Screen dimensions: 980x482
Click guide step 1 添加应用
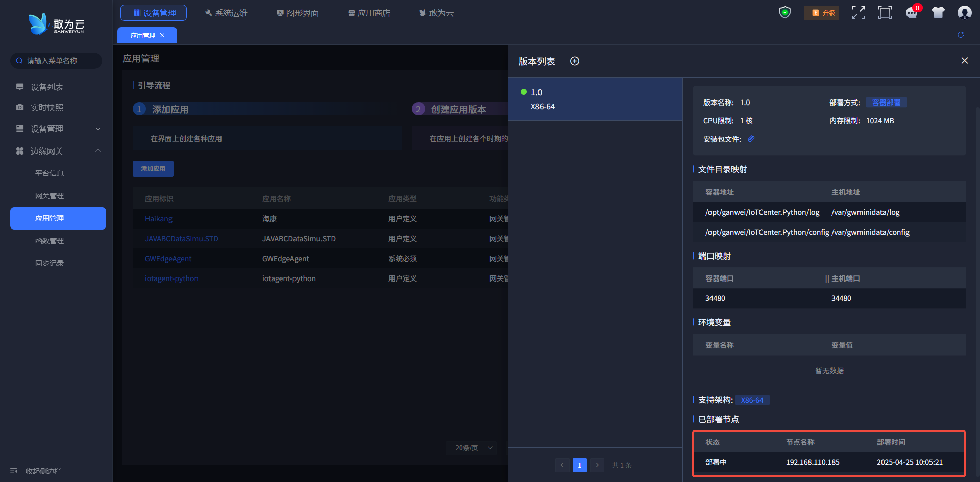click(x=170, y=109)
